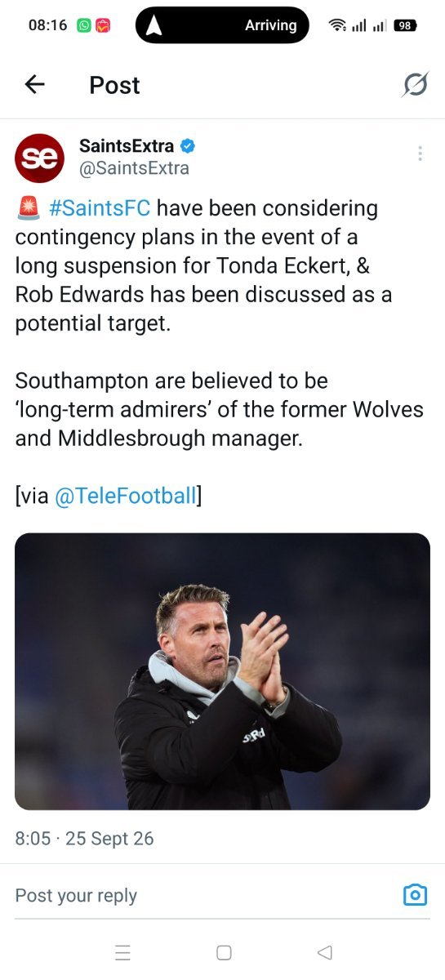This screenshot has width=445, height=980.
Task: Tap the battery indicator showing 98
Action: point(404,25)
